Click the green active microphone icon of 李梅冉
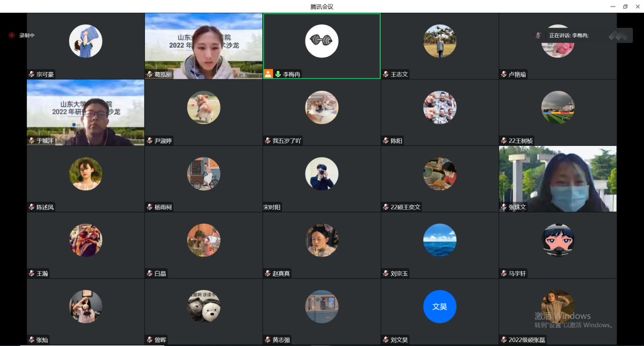This screenshot has width=644, height=346. point(278,74)
